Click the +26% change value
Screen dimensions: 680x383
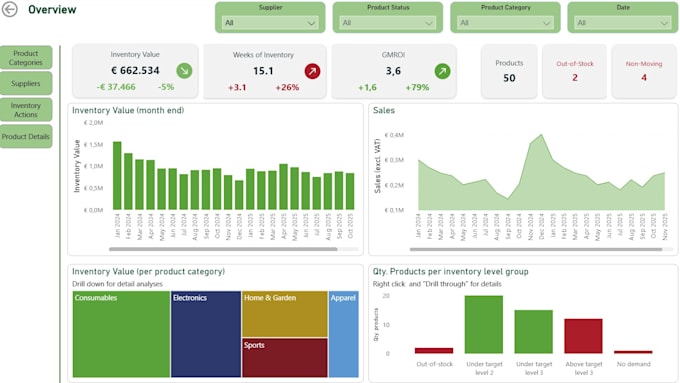[287, 87]
